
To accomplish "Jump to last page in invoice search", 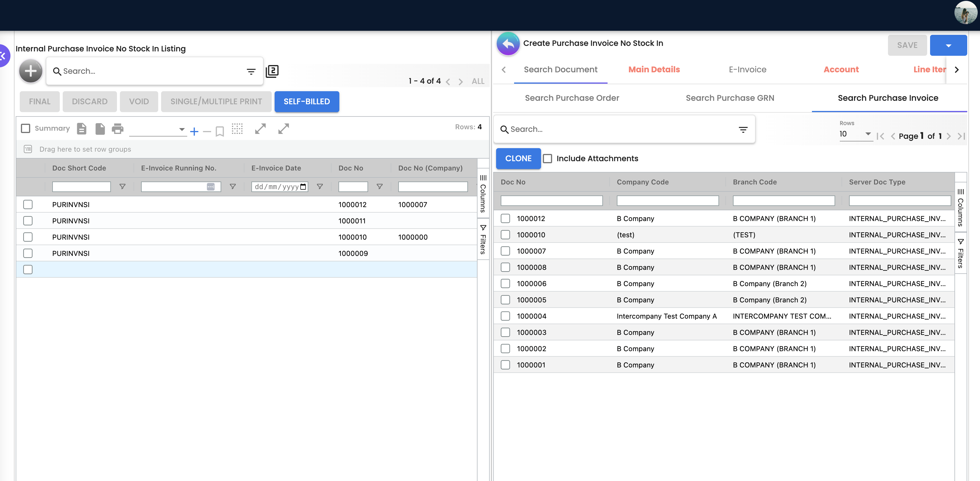I will pyautogui.click(x=961, y=136).
